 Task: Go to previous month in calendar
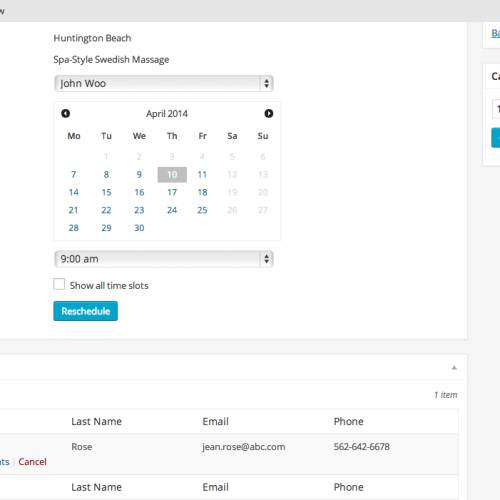click(66, 114)
